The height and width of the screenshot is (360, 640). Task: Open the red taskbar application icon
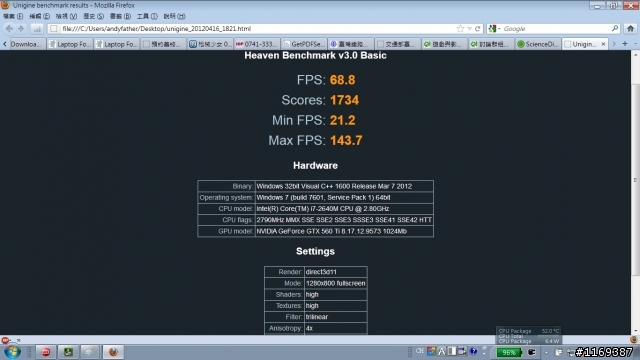(x=46, y=352)
